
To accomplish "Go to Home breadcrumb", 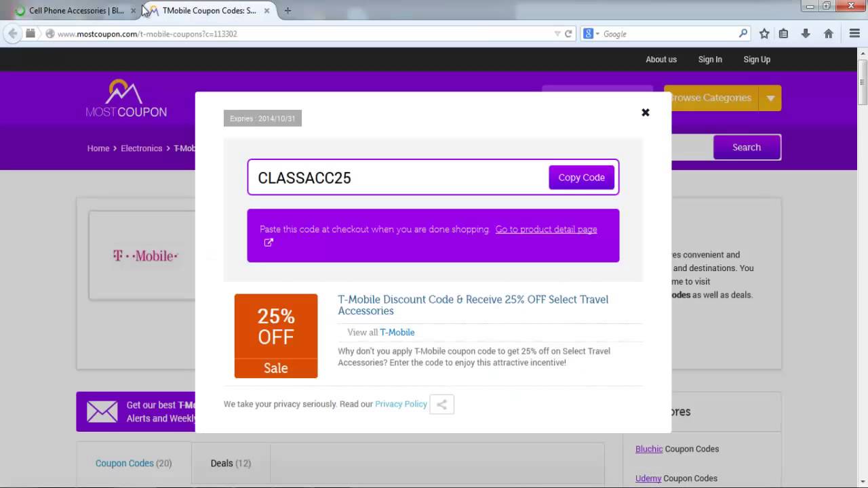I will coord(98,148).
